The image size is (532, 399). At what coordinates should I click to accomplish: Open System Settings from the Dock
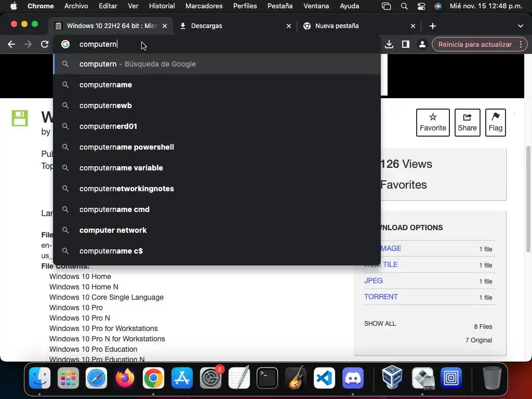click(x=210, y=378)
